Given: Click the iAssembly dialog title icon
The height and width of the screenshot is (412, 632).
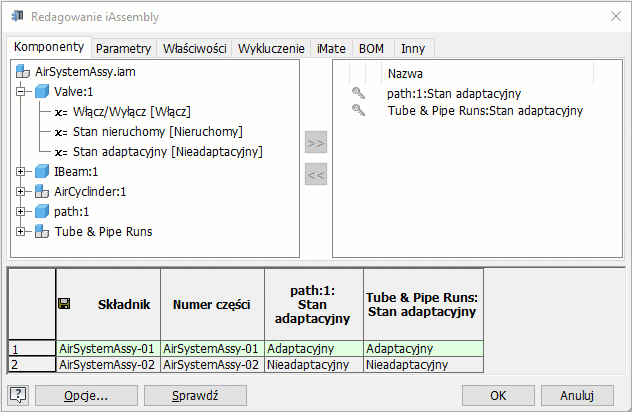Looking at the screenshot, I should pyautogui.click(x=18, y=17).
